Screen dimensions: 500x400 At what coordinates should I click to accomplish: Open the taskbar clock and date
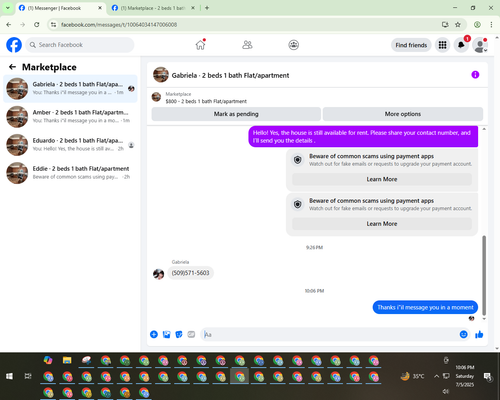tap(465, 376)
